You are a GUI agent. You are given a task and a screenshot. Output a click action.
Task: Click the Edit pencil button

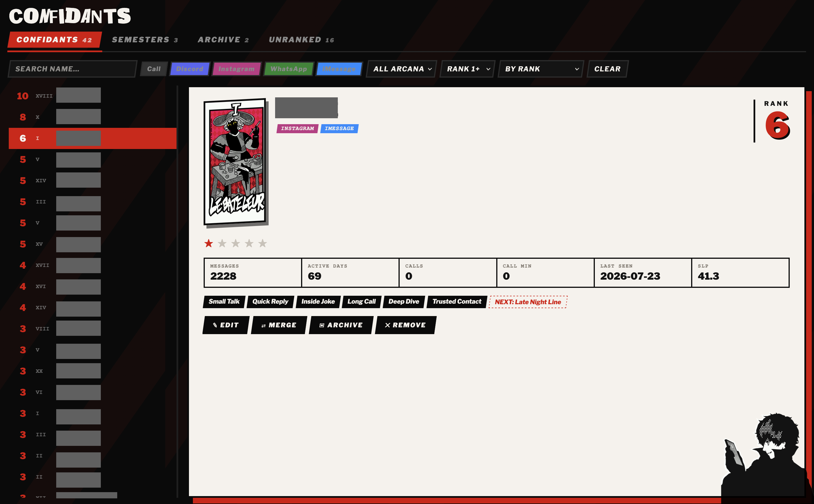click(x=226, y=325)
